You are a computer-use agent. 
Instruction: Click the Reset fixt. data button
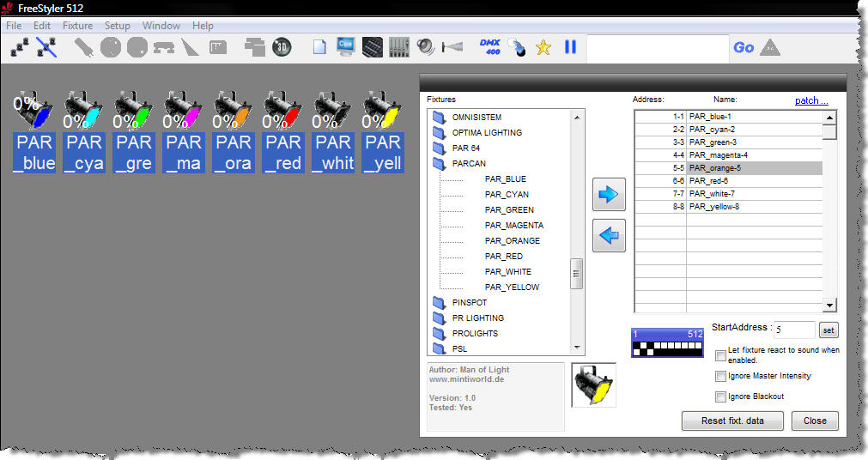click(731, 421)
